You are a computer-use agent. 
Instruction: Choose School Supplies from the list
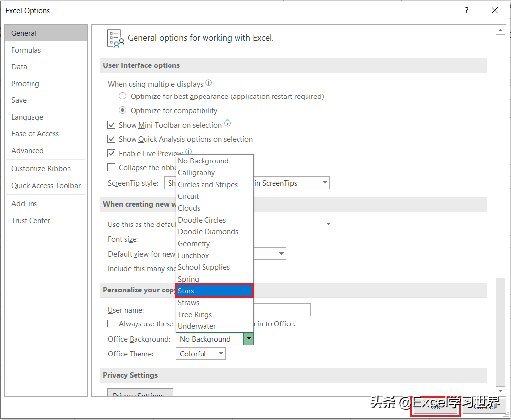click(x=215, y=267)
